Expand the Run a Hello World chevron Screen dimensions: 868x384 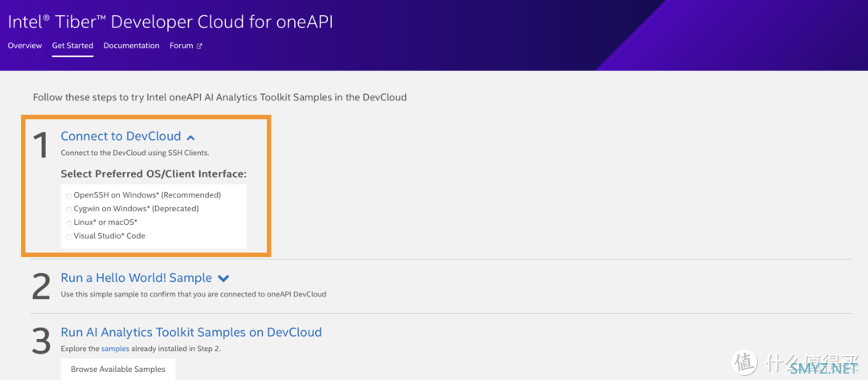coord(223,278)
